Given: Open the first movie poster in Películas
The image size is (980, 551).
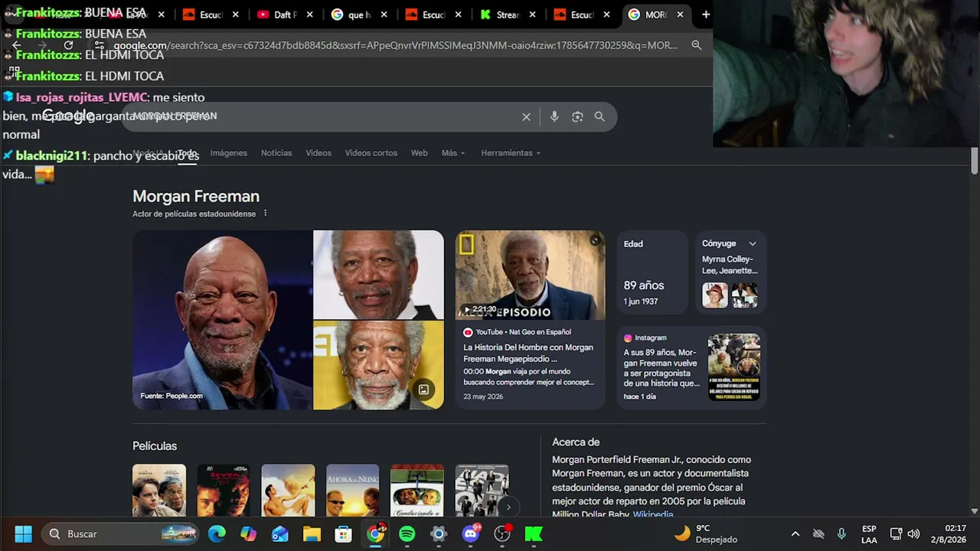Looking at the screenshot, I should (158, 491).
